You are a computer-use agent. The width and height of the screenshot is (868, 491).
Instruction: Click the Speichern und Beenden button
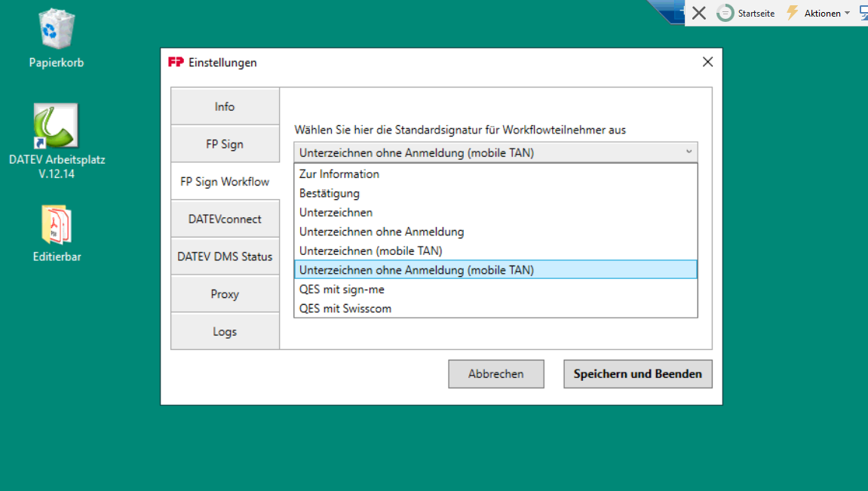[637, 373]
